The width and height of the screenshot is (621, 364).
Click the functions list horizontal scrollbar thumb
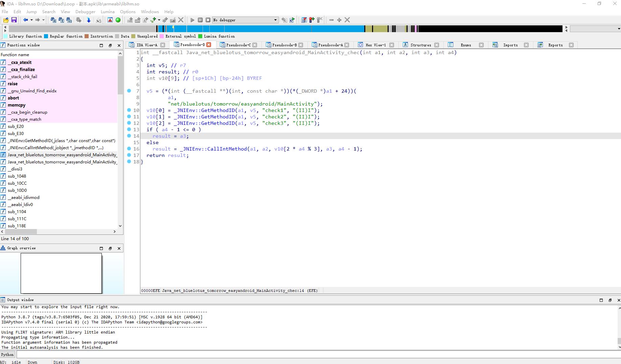pyautogui.click(x=21, y=232)
